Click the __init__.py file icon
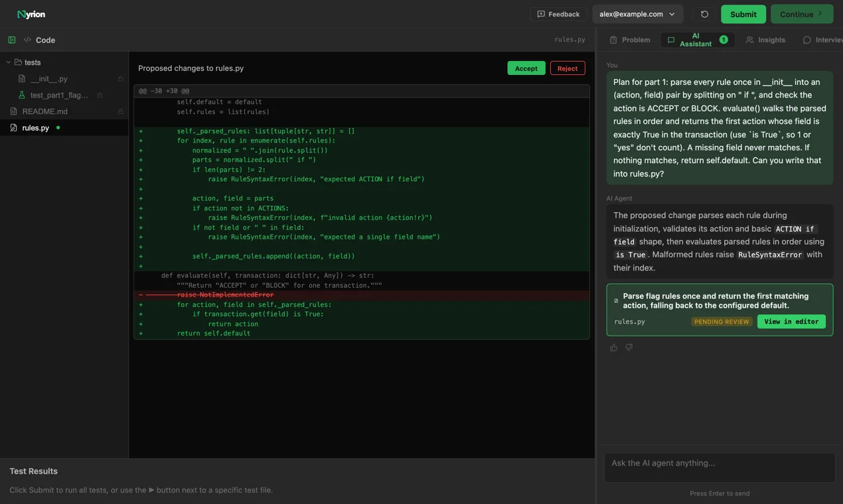 click(22, 79)
